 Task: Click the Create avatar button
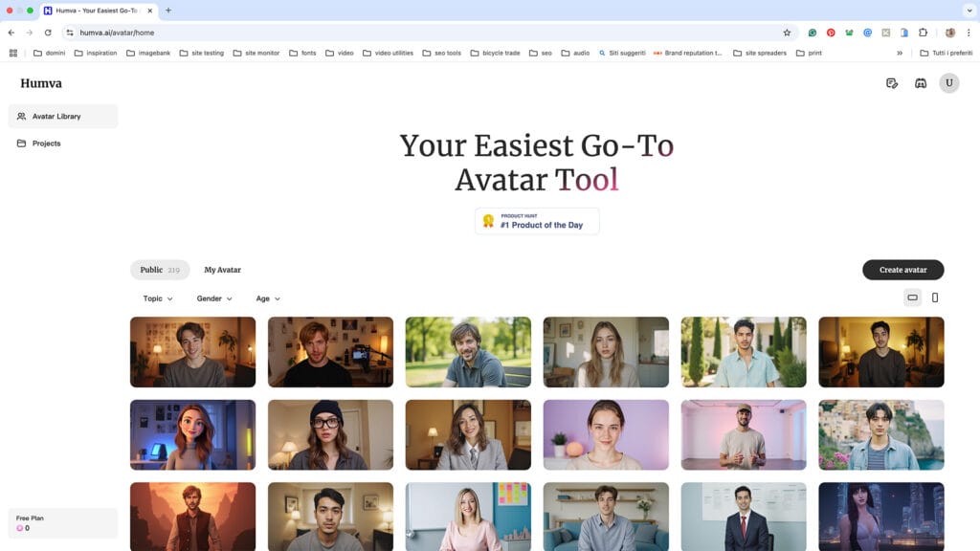point(902,270)
